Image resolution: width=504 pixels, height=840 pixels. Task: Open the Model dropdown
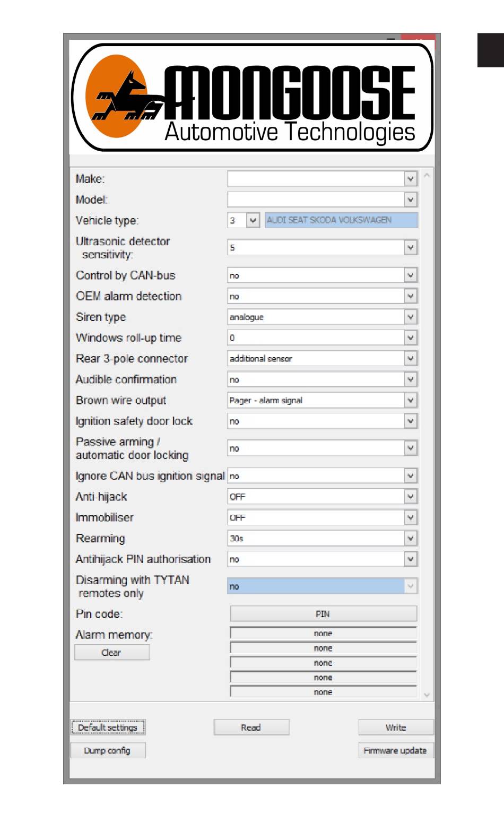coord(322,200)
